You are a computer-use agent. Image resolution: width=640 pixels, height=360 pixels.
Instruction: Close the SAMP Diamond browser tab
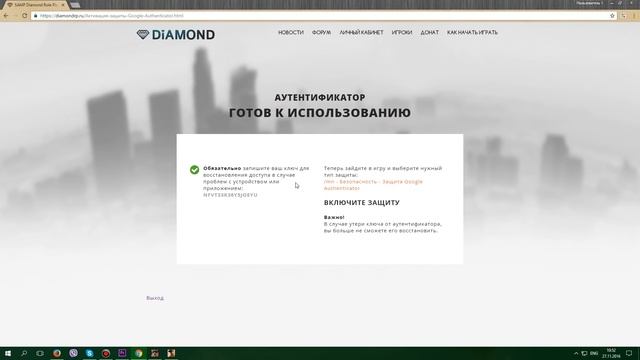tap(63, 4)
